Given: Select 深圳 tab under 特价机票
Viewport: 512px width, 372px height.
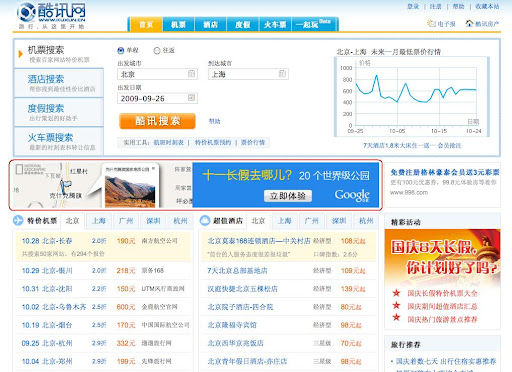Looking at the screenshot, I should point(153,221).
